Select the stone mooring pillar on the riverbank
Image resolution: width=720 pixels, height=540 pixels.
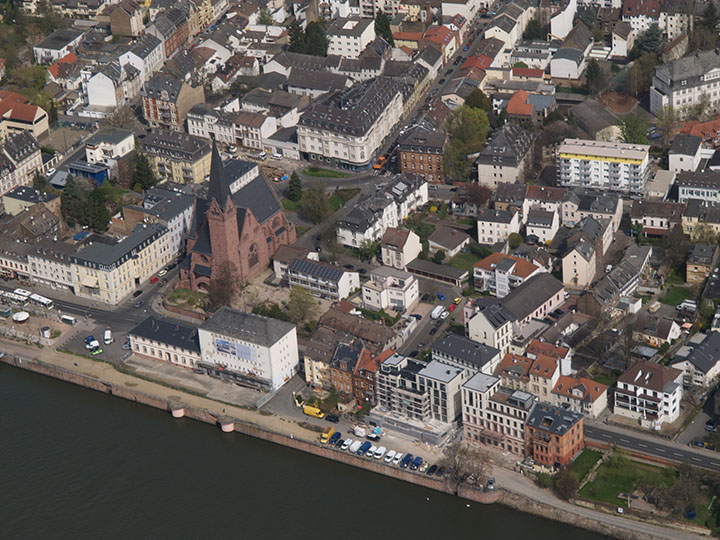[227, 423]
